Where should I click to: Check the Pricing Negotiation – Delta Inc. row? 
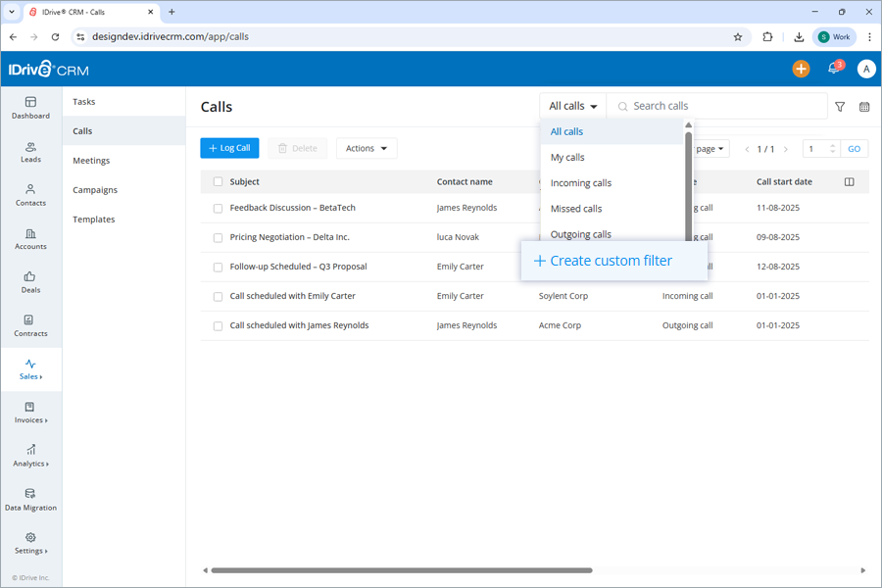coord(217,236)
